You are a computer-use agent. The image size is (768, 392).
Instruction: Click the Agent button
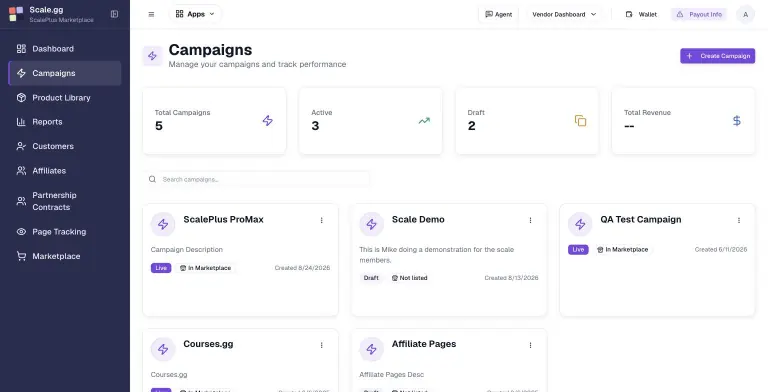pos(498,14)
